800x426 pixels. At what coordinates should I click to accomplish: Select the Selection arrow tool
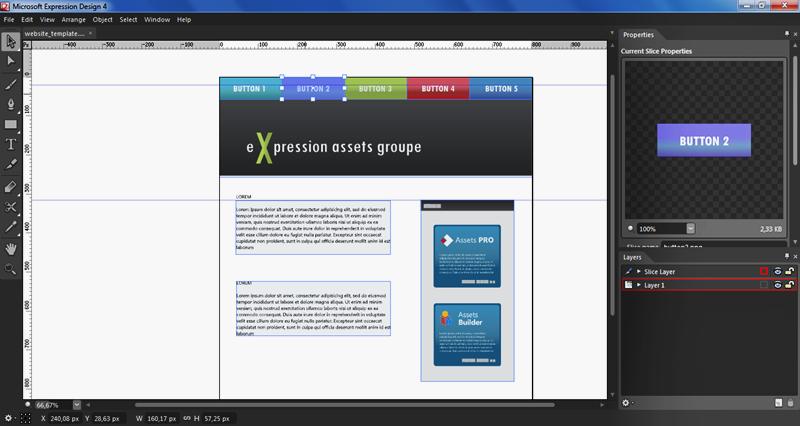tap(11, 41)
